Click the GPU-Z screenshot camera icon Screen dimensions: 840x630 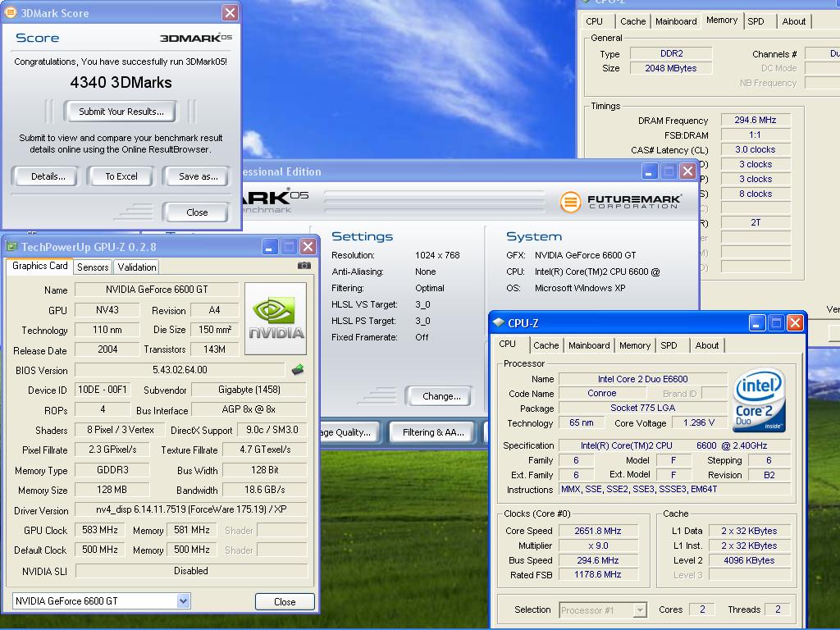[304, 266]
